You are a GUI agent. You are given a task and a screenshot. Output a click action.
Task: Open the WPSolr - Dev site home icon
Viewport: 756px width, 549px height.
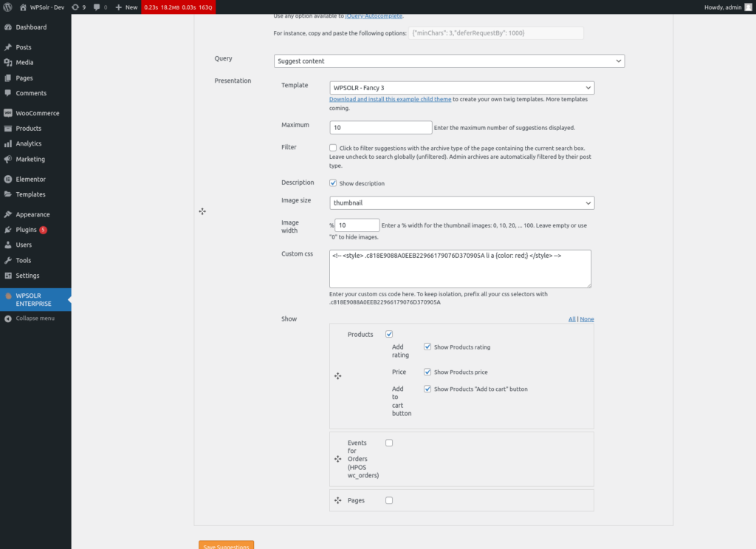point(23,7)
